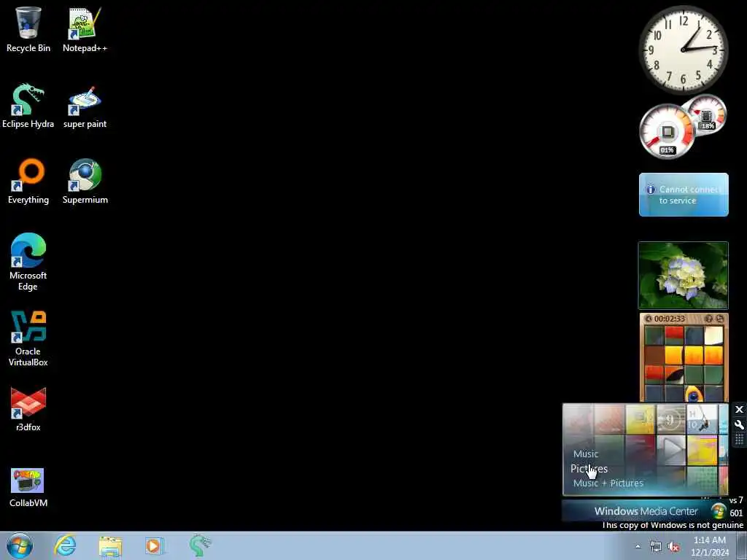Open the Windows Start orb
Viewport: 747px width, 560px height.
point(20,545)
